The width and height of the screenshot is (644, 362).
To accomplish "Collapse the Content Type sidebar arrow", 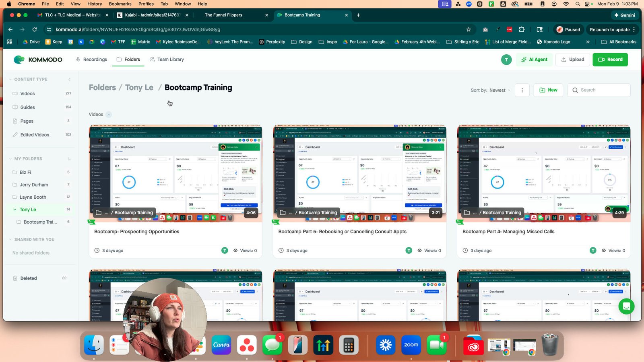I will click(x=69, y=79).
